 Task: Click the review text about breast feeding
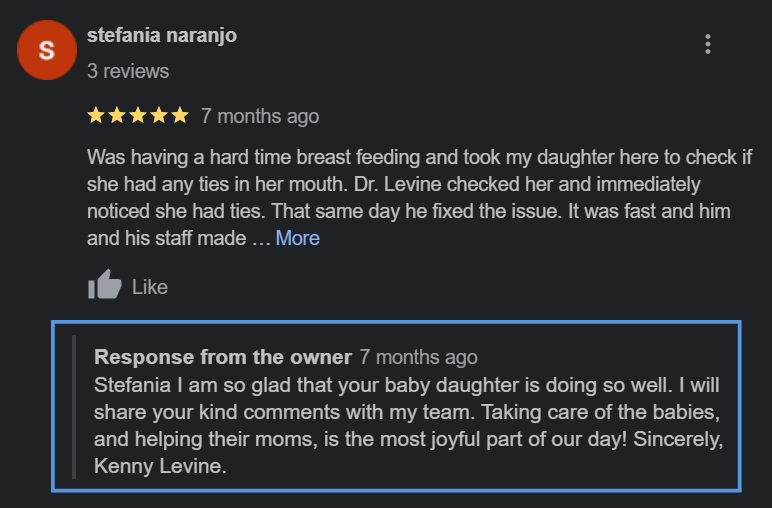(419, 197)
